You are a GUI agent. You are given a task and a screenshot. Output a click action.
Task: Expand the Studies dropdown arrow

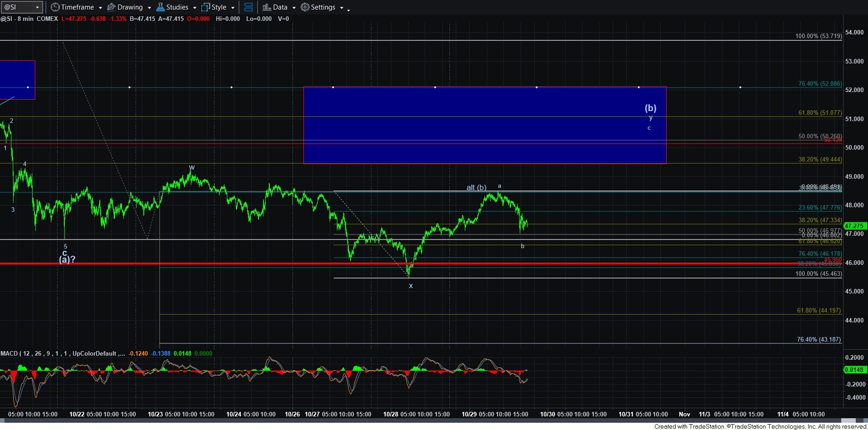[195, 8]
